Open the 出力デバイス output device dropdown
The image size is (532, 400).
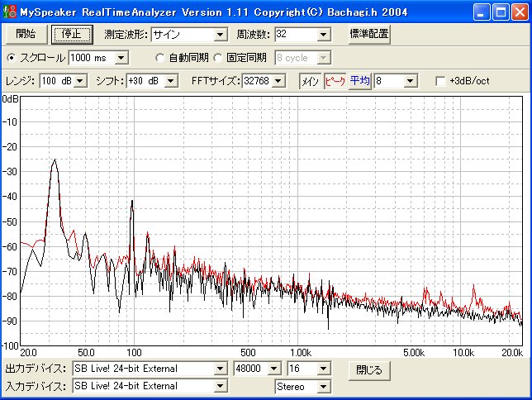click(x=220, y=369)
